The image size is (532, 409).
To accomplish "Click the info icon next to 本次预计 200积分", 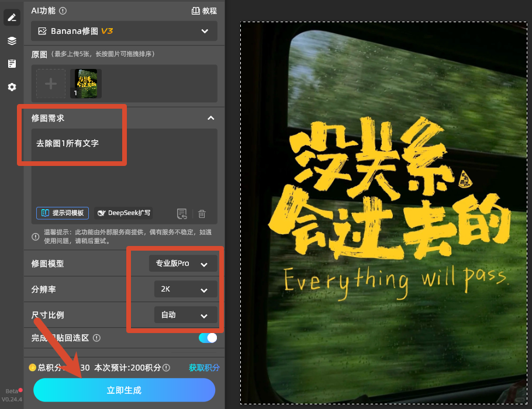I will click(x=166, y=368).
